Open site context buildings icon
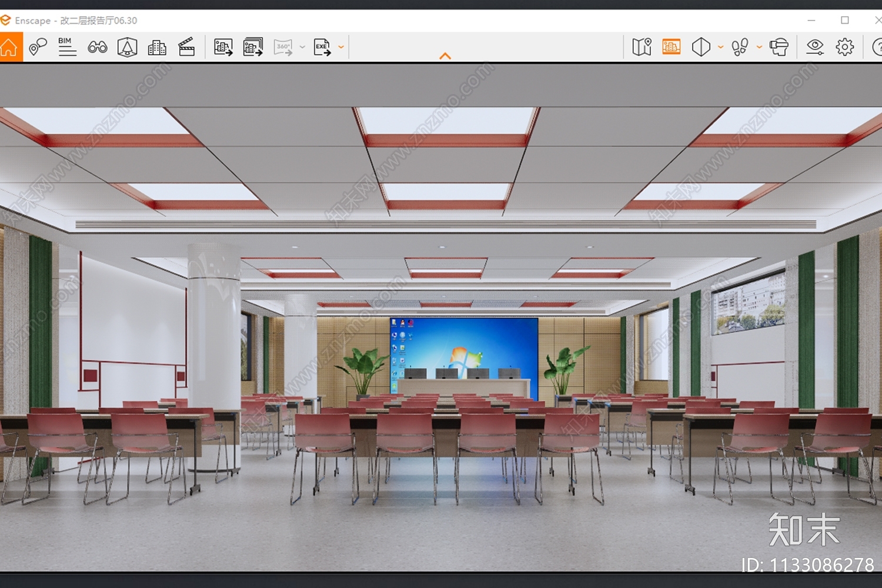The image size is (882, 588). click(x=157, y=47)
